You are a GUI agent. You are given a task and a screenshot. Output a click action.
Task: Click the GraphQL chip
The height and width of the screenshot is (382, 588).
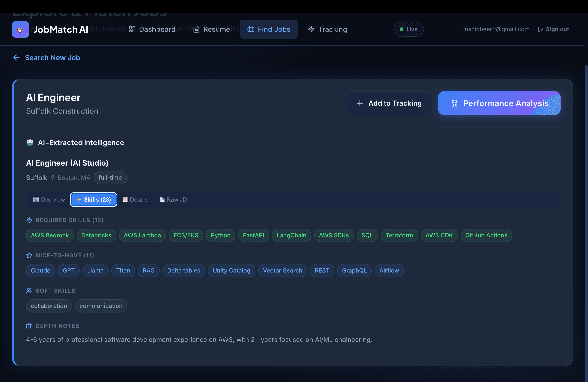[354, 271]
